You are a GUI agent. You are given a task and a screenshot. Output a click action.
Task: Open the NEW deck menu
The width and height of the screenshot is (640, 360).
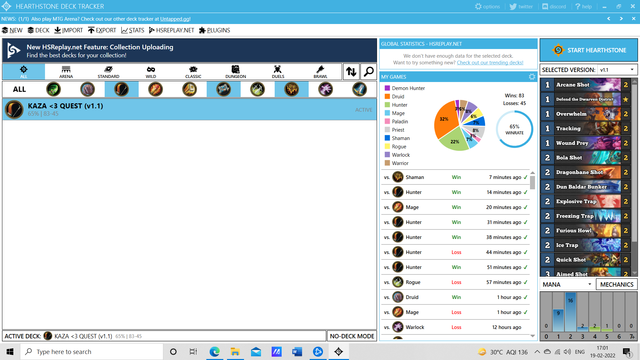(x=12, y=30)
